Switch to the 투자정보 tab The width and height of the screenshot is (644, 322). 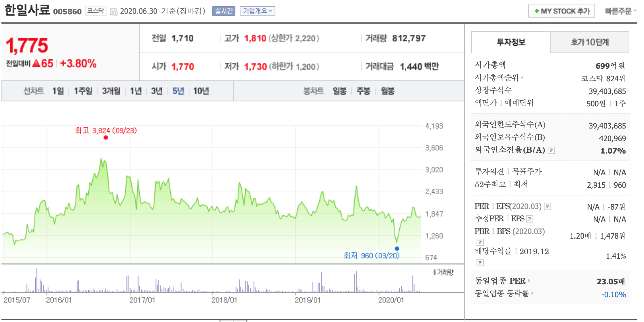tap(511, 42)
